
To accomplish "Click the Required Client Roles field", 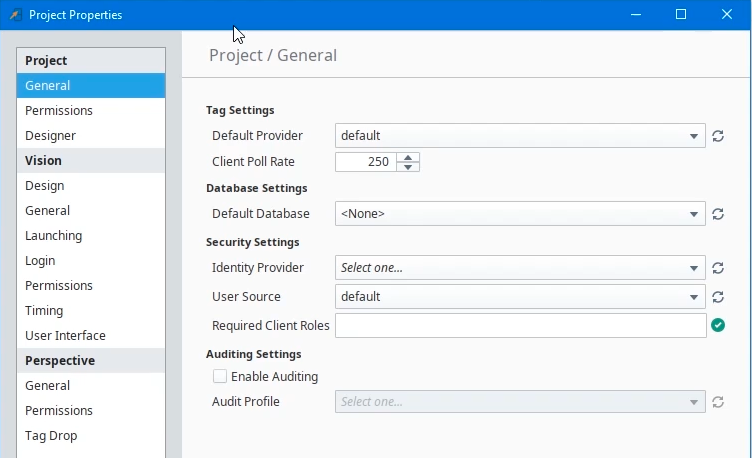I will click(x=520, y=326).
